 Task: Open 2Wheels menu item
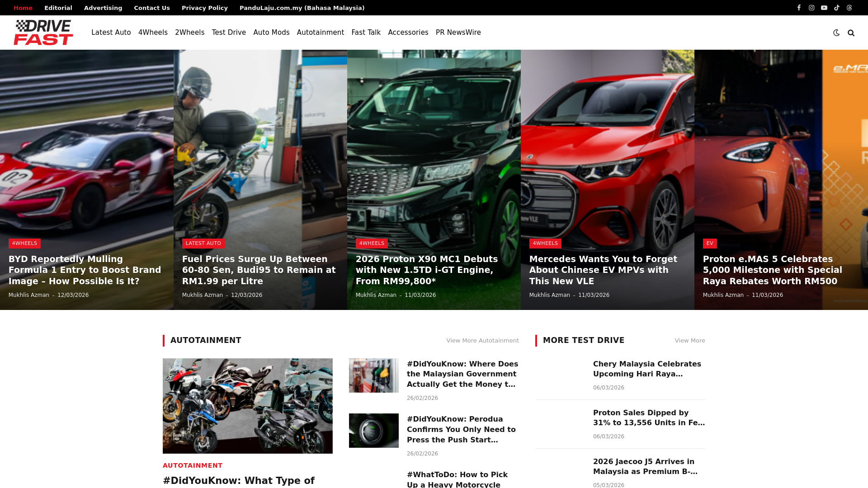[x=190, y=33]
